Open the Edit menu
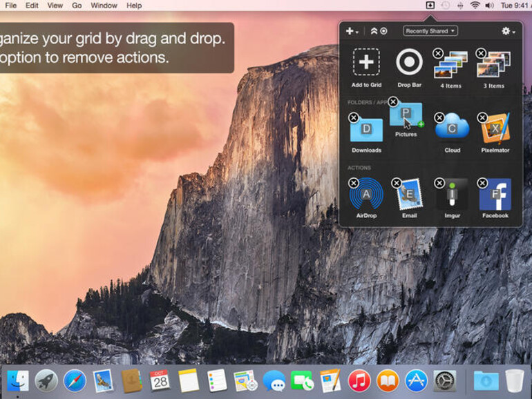Image resolution: width=532 pixels, height=399 pixels. tap(32, 6)
